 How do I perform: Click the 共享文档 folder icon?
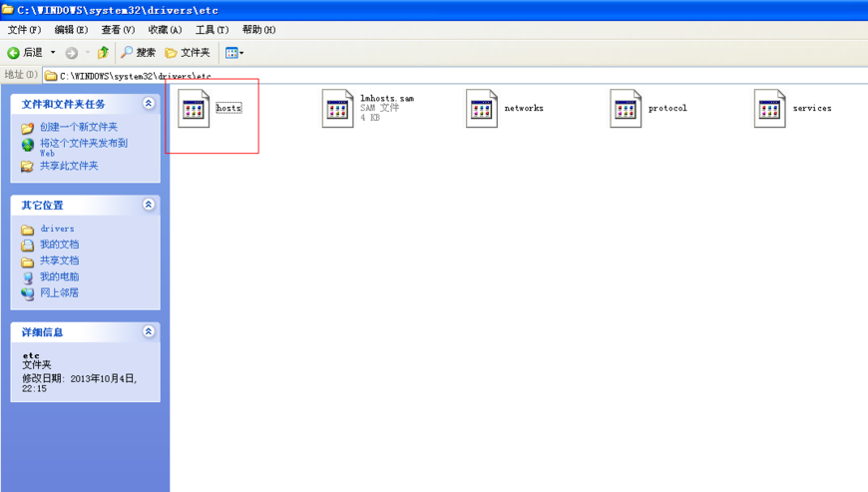pos(27,261)
